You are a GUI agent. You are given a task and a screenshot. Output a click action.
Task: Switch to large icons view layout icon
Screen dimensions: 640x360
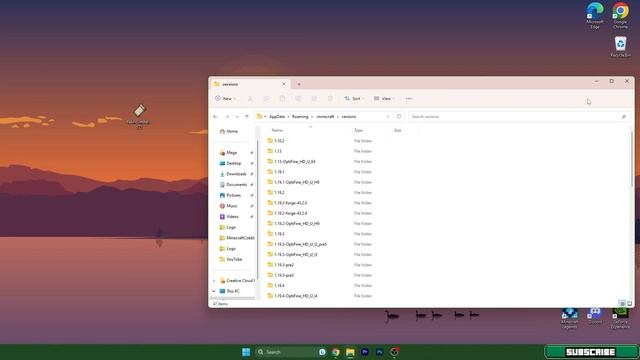[x=629, y=304]
